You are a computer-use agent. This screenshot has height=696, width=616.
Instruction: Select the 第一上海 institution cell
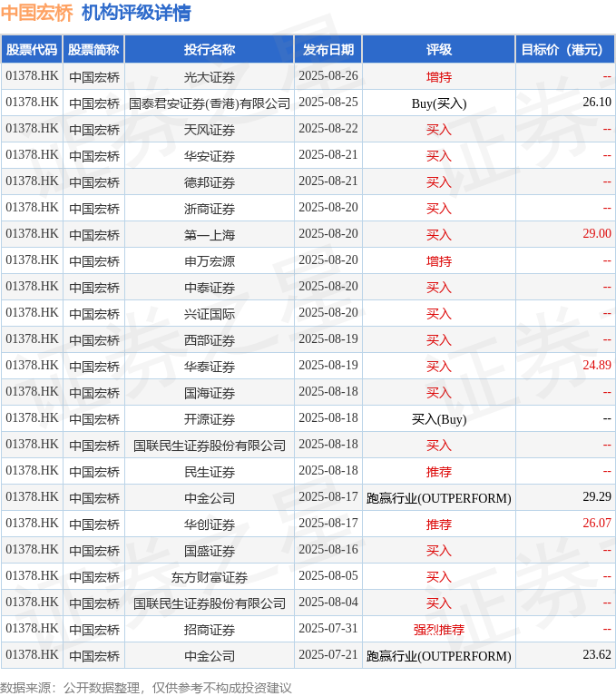(x=210, y=235)
